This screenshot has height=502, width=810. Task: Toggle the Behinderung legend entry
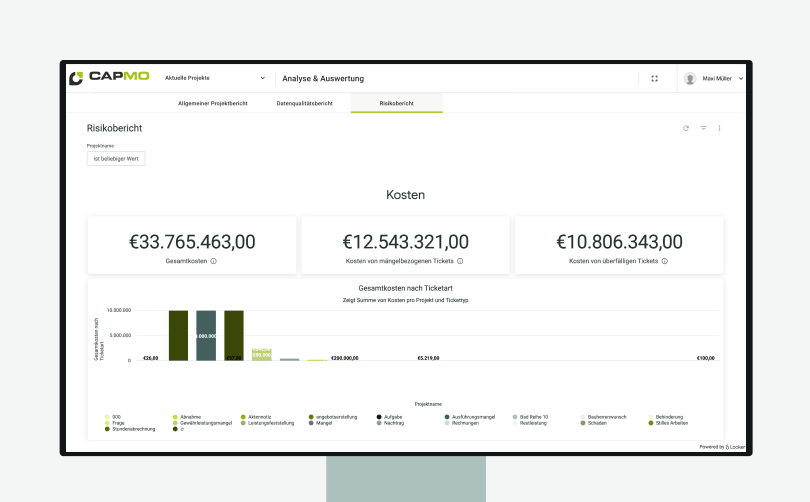666,417
